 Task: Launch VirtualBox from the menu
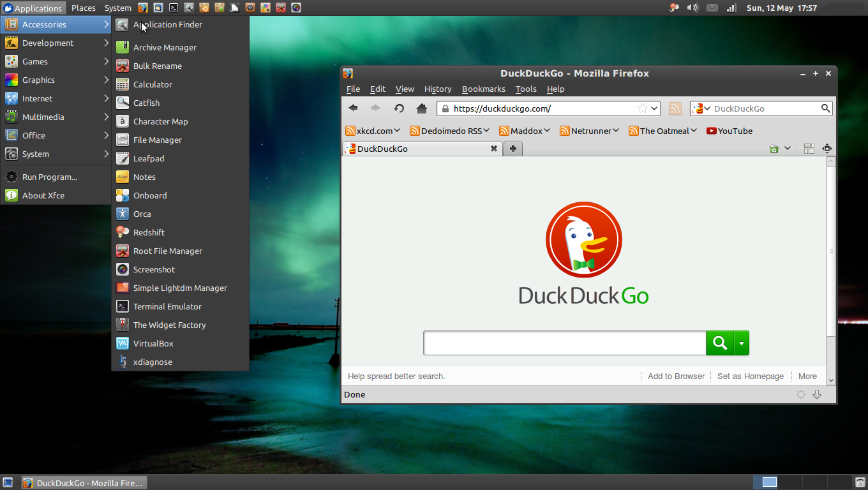pos(180,343)
